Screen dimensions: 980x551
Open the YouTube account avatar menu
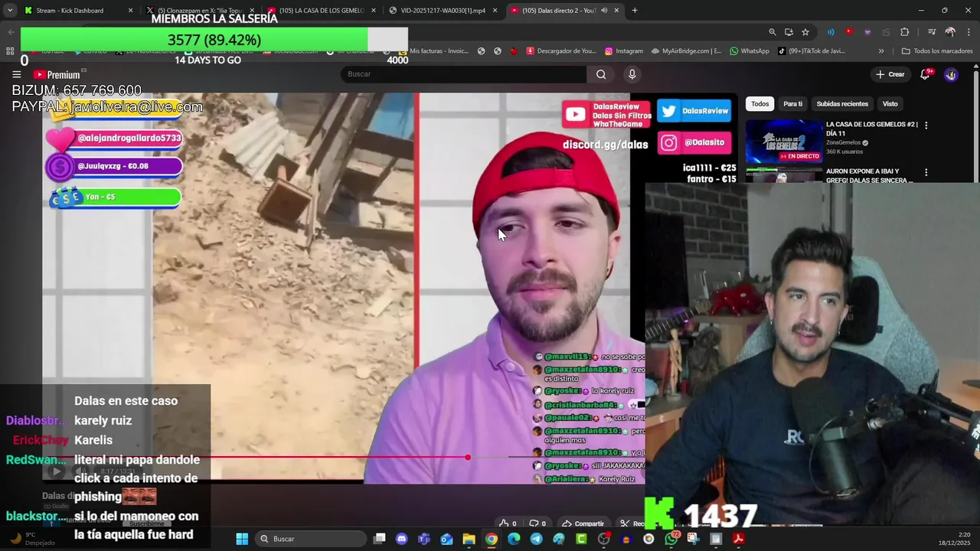pos(951,74)
